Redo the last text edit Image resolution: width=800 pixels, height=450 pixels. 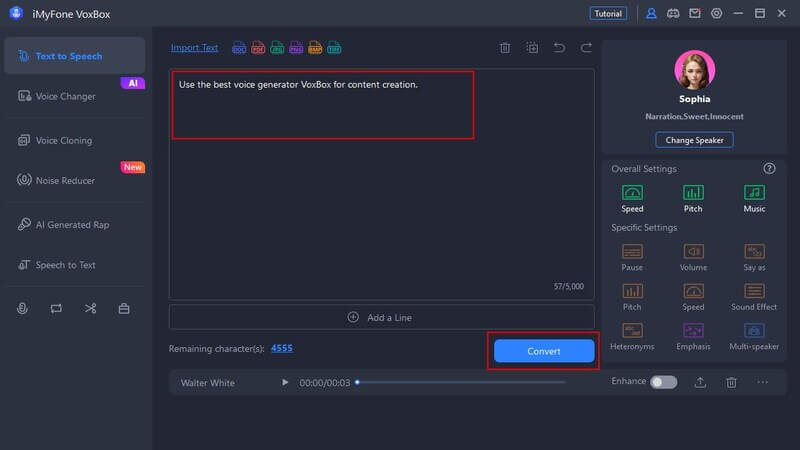[x=586, y=48]
